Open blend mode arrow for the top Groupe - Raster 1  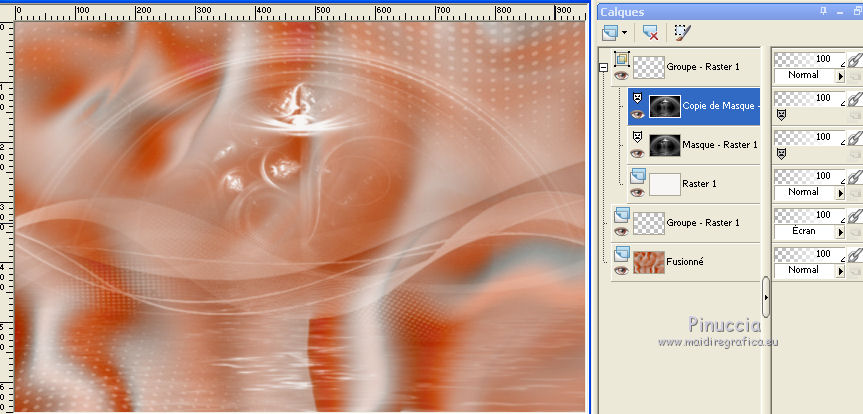840,75
